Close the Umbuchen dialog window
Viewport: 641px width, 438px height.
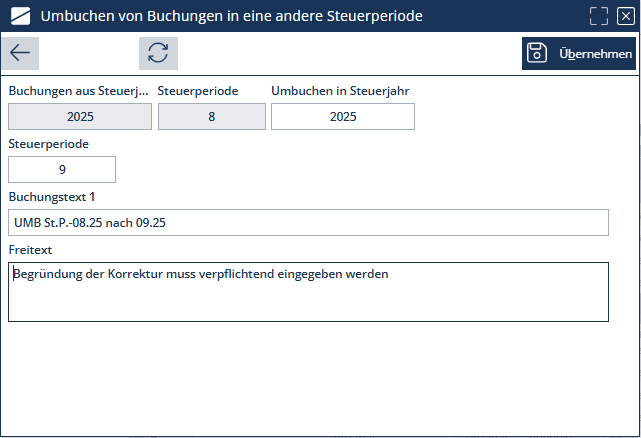point(625,16)
